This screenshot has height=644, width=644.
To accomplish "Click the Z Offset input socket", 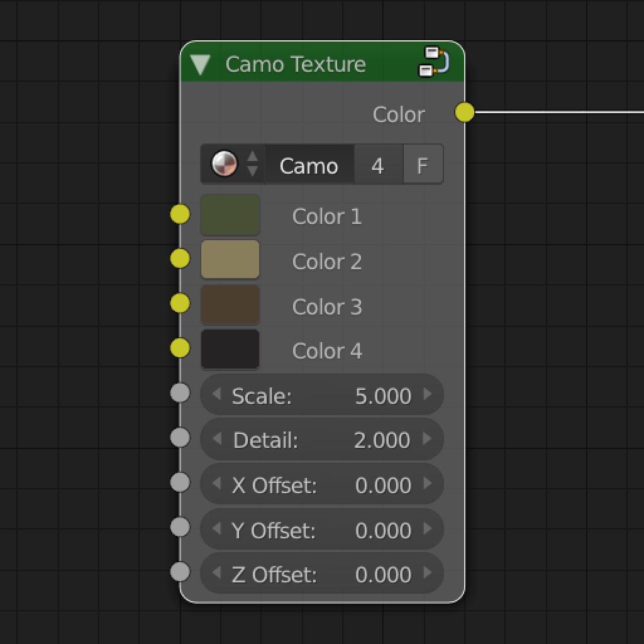I will click(x=180, y=572).
